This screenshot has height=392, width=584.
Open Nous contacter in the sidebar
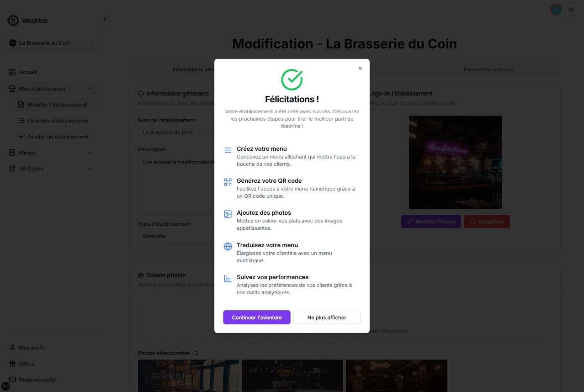[x=37, y=380]
